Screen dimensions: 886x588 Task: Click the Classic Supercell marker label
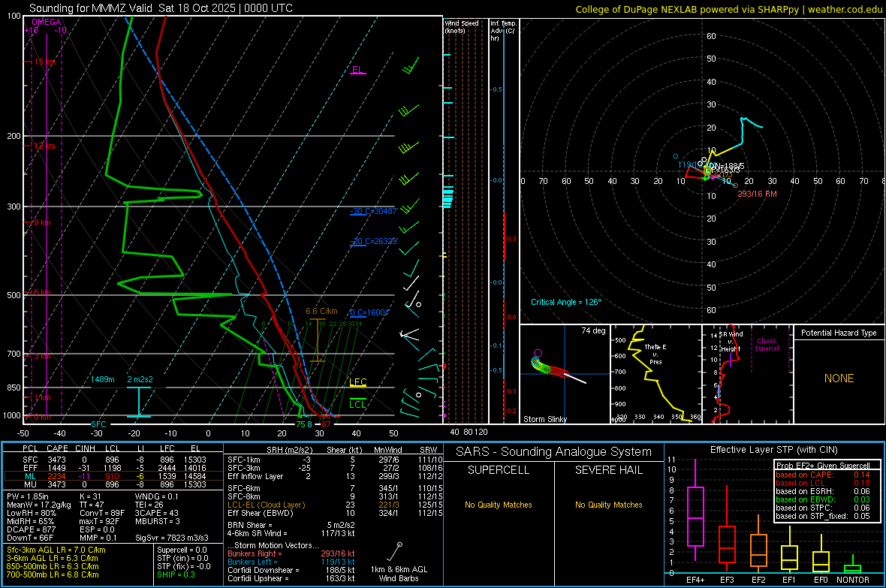tap(767, 345)
